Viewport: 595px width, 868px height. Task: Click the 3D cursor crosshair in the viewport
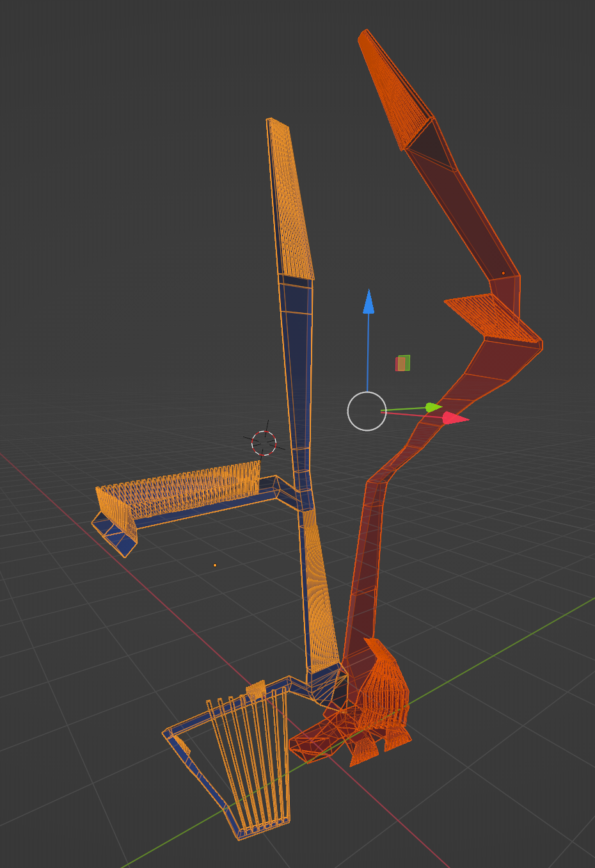pos(262,441)
